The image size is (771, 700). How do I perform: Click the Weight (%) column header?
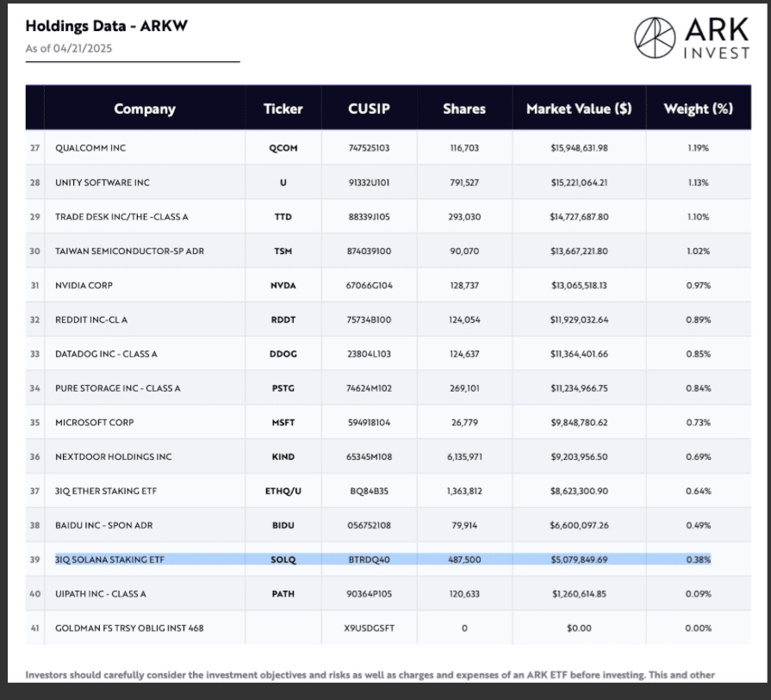698,108
